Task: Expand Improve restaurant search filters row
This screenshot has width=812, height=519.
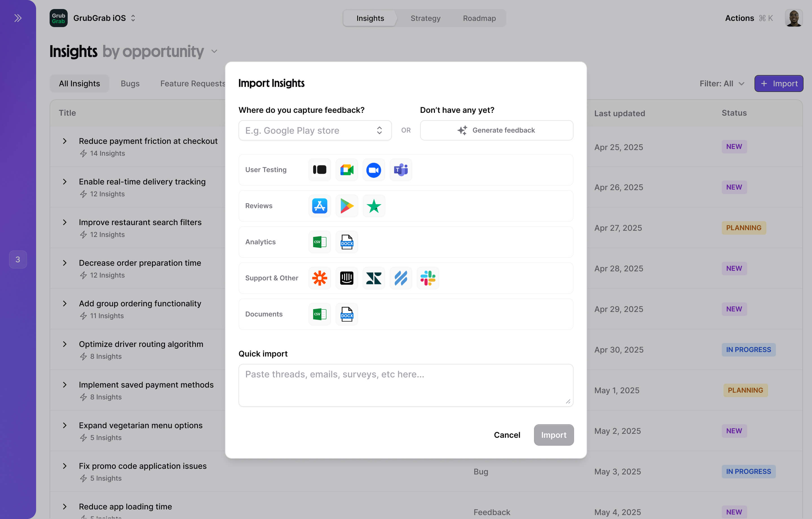Action: point(65,222)
